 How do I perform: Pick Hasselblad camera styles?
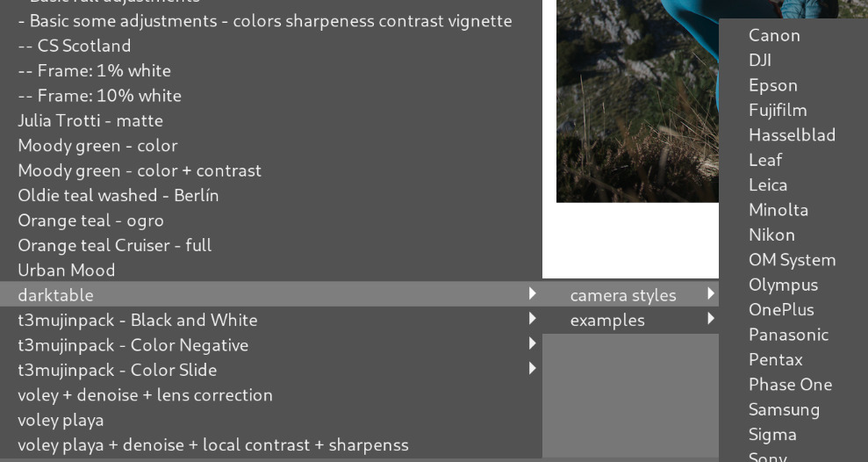tap(792, 135)
